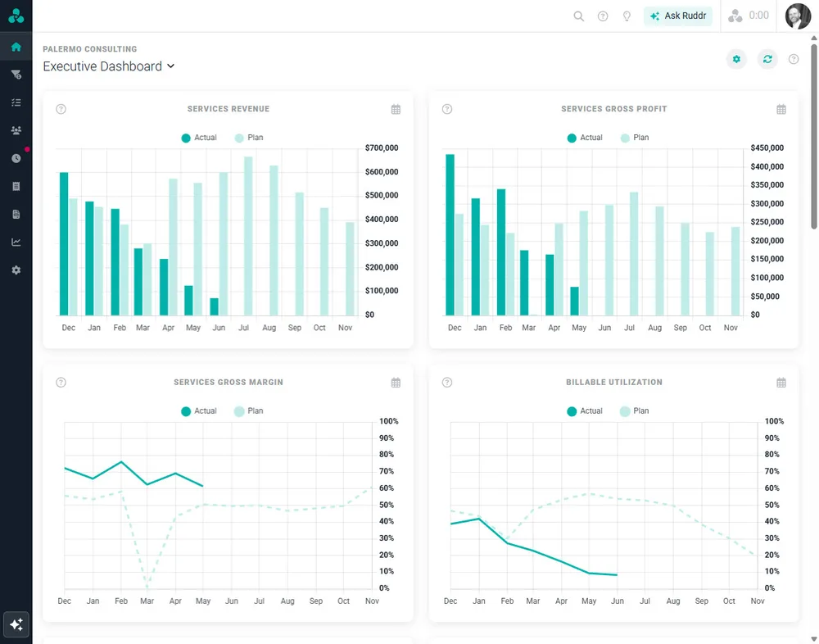Toggle Plan legend in Services Revenue
The width and height of the screenshot is (819, 644).
(x=249, y=138)
